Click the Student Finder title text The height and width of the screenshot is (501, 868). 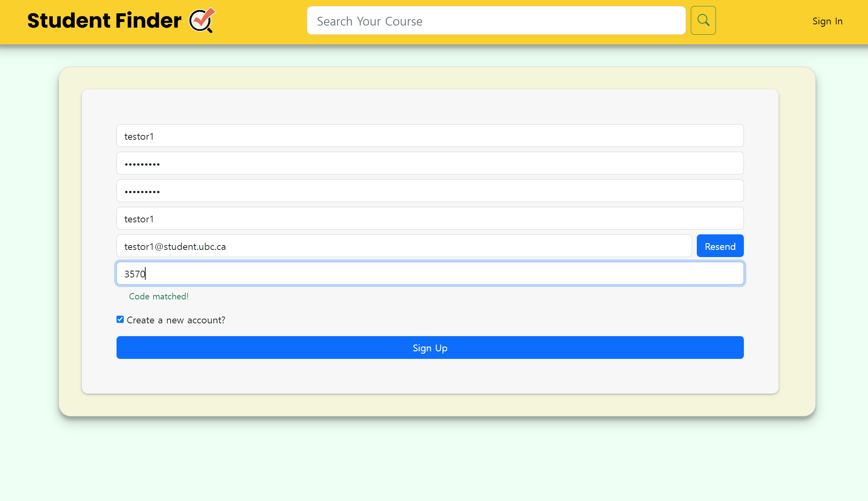click(104, 20)
